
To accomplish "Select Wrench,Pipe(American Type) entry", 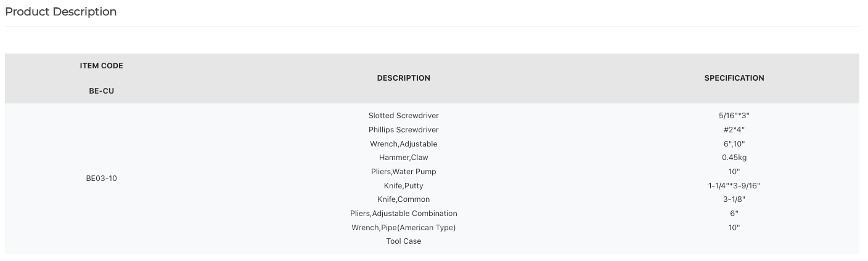I will coord(404,228).
